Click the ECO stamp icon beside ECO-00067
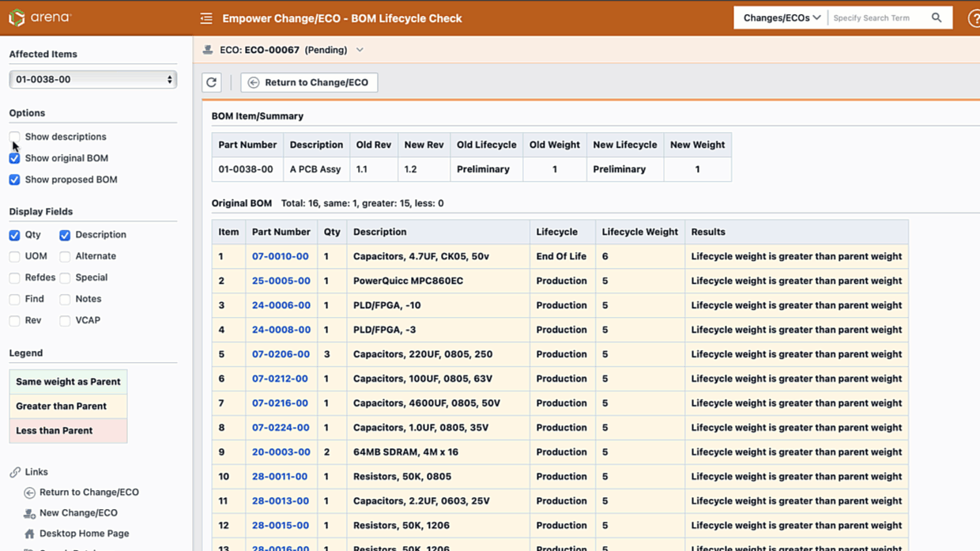The image size is (980, 551). [x=208, y=50]
